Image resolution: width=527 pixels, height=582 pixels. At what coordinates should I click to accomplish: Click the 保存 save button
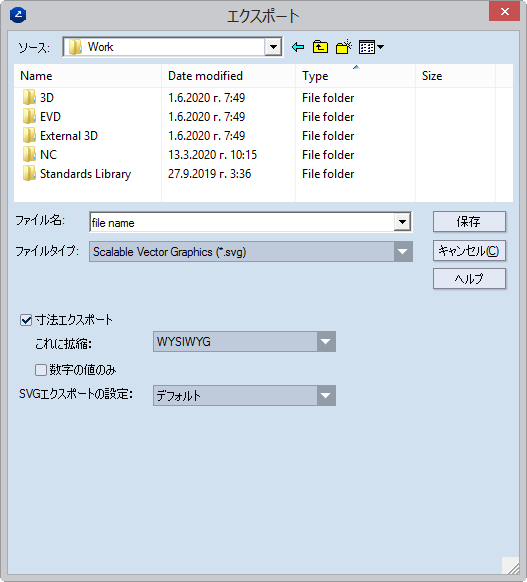(469, 222)
